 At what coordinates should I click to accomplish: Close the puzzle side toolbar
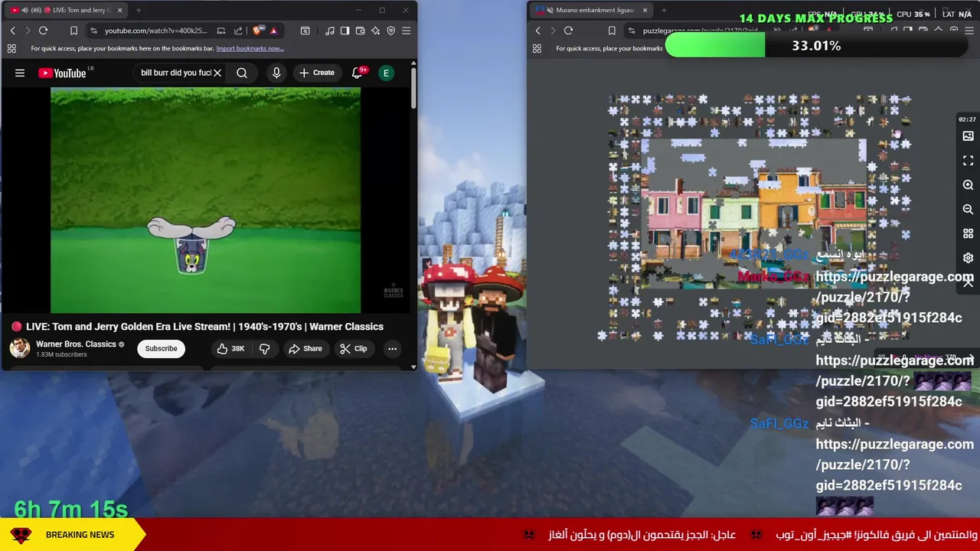pyautogui.click(x=968, y=282)
